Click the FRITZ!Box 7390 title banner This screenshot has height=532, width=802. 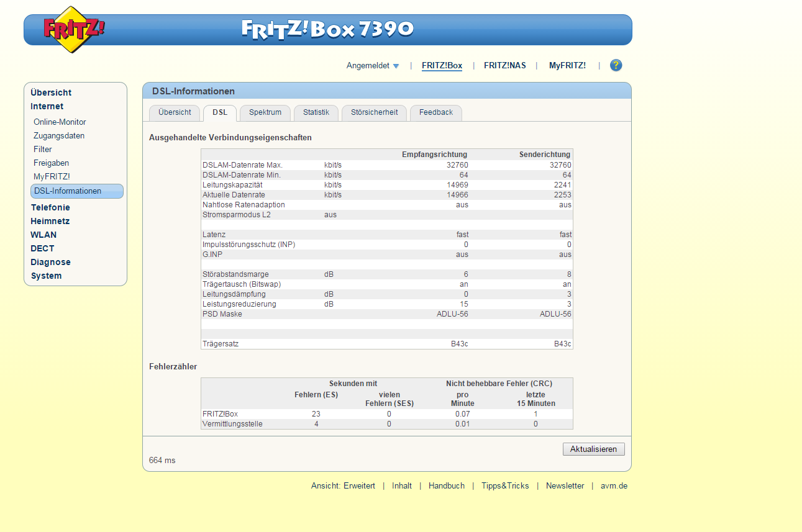[327, 29]
